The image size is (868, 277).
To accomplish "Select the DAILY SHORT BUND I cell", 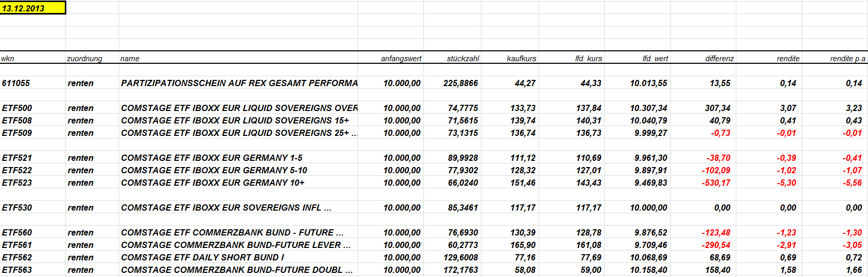I will tap(238, 257).
